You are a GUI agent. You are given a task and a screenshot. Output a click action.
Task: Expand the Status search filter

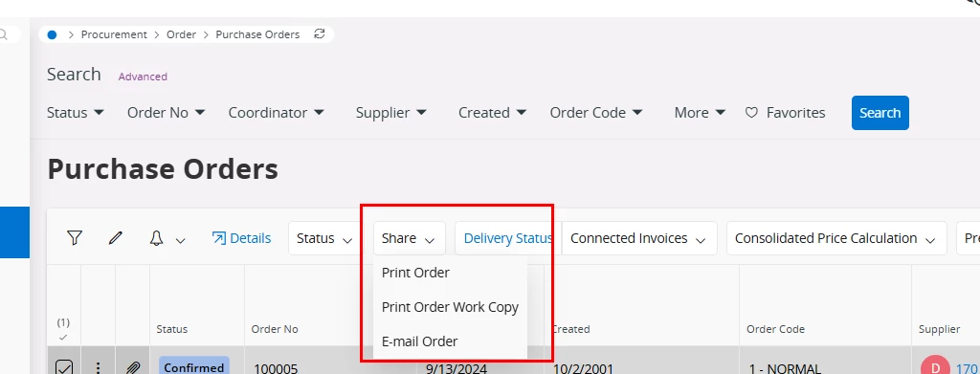[76, 113]
